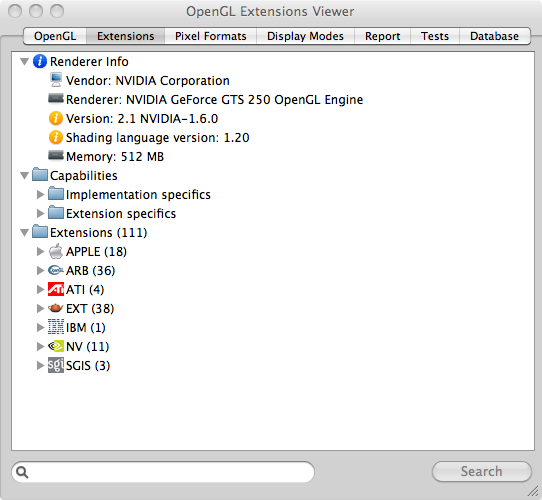Click the ARB OpenGL logo icon
The width and height of the screenshot is (542, 500).
pyautogui.click(x=56, y=270)
